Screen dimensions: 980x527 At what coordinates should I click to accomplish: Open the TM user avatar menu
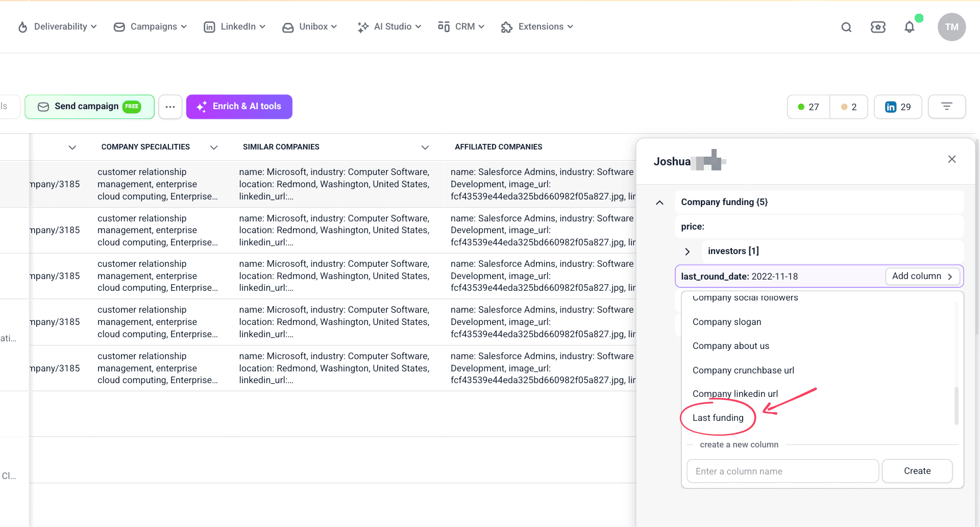tap(951, 27)
